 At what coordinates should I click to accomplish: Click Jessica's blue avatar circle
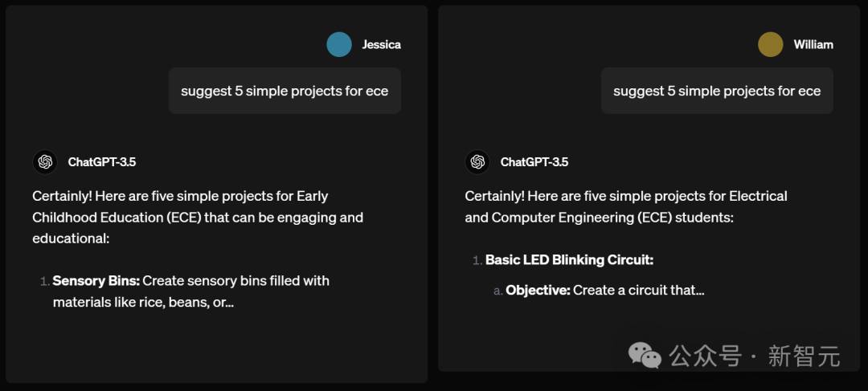tap(339, 45)
